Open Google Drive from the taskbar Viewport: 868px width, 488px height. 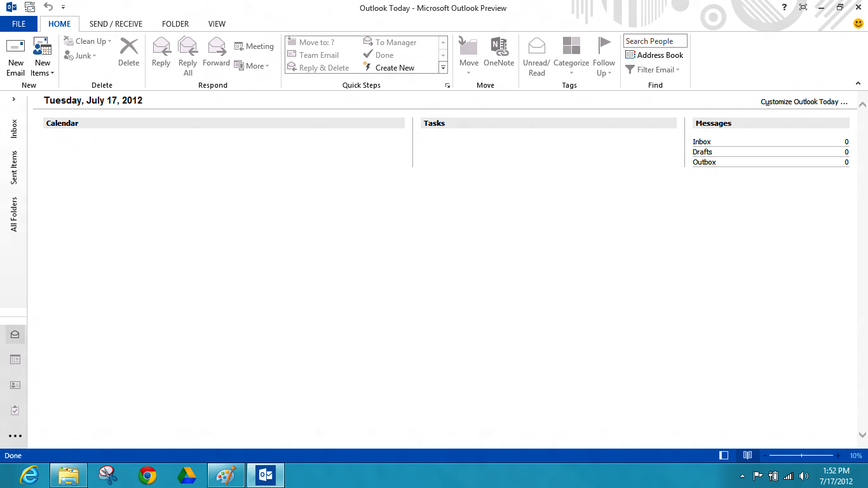point(187,475)
